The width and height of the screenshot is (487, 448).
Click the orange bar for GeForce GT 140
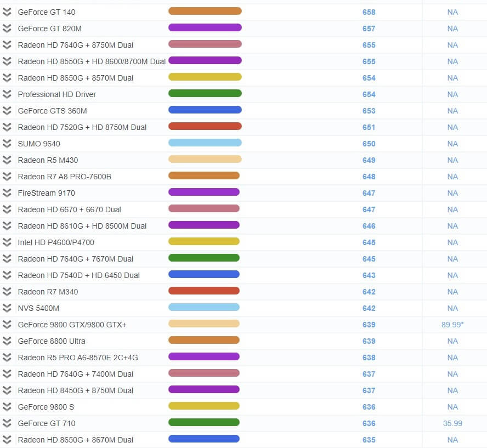[x=205, y=11]
